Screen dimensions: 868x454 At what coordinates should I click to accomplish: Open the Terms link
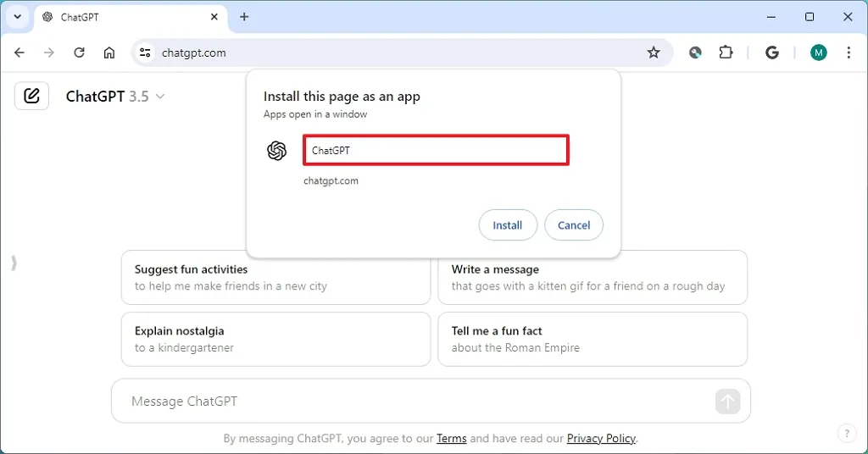point(451,439)
